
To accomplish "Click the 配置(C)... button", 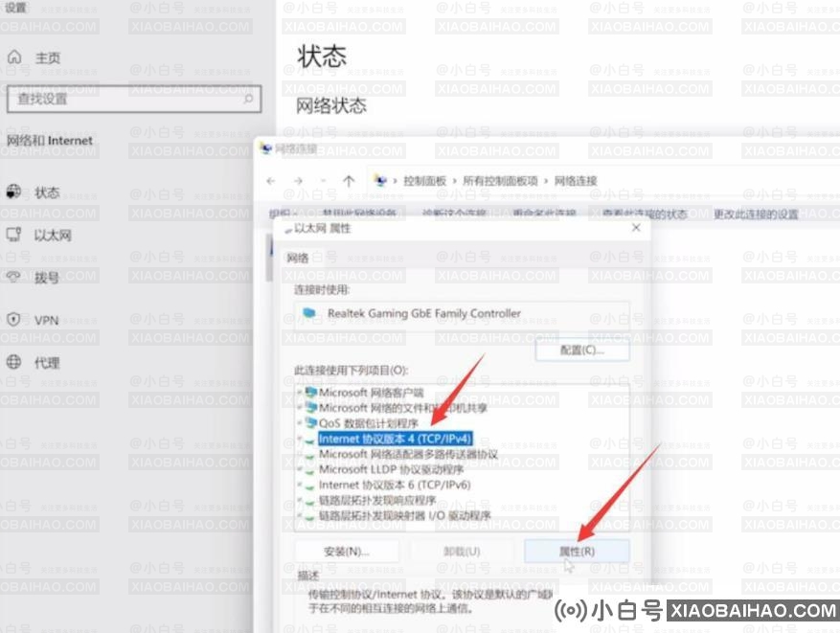I will [x=582, y=350].
